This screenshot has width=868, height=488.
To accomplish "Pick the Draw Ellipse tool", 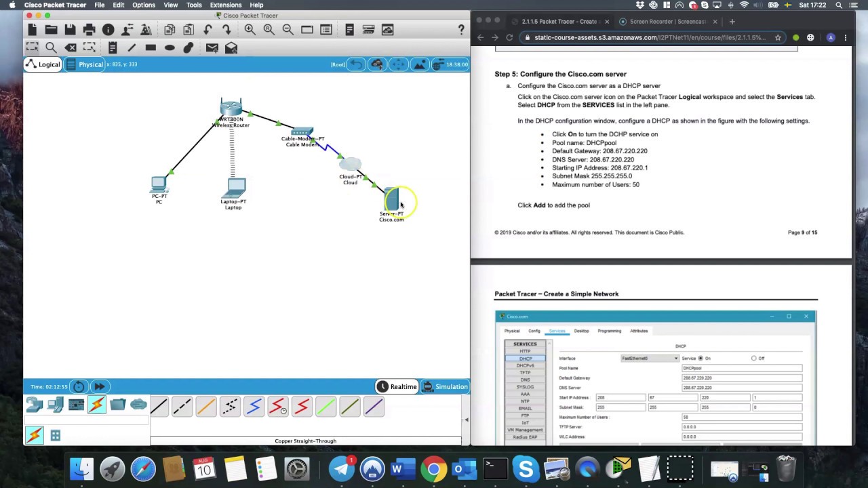I will (x=170, y=47).
